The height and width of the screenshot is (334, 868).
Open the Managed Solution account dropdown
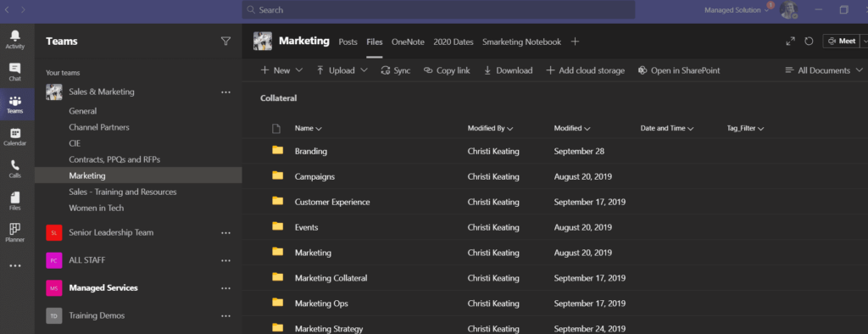(737, 10)
